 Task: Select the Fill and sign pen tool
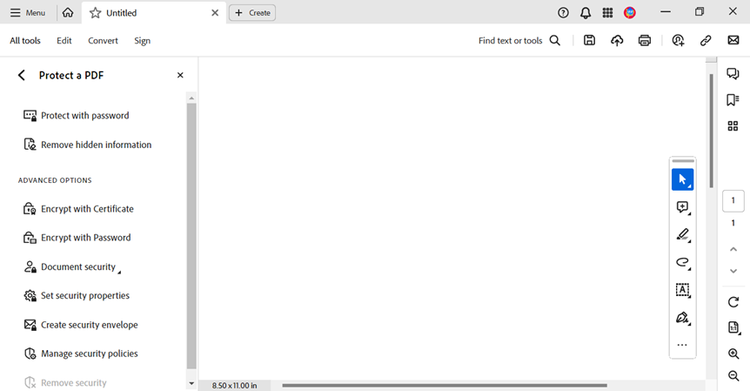683,318
